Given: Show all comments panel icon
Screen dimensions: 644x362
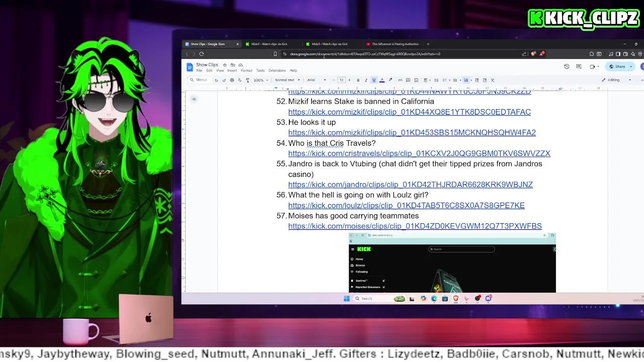Looking at the screenshot, I should 579,66.
